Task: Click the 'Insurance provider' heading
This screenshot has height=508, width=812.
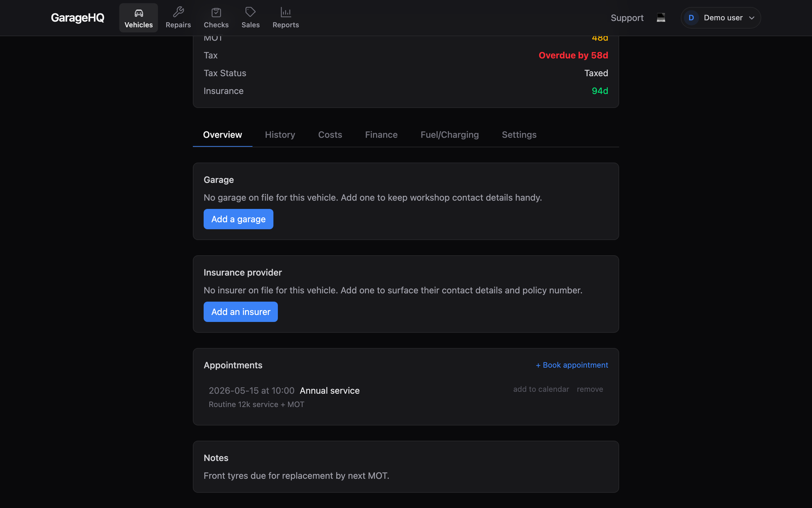Action: pyautogui.click(x=243, y=272)
